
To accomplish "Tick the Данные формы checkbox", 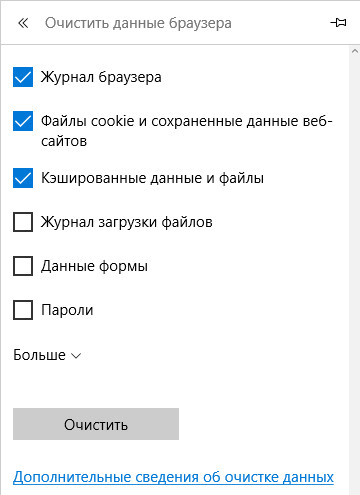I will (x=23, y=266).
